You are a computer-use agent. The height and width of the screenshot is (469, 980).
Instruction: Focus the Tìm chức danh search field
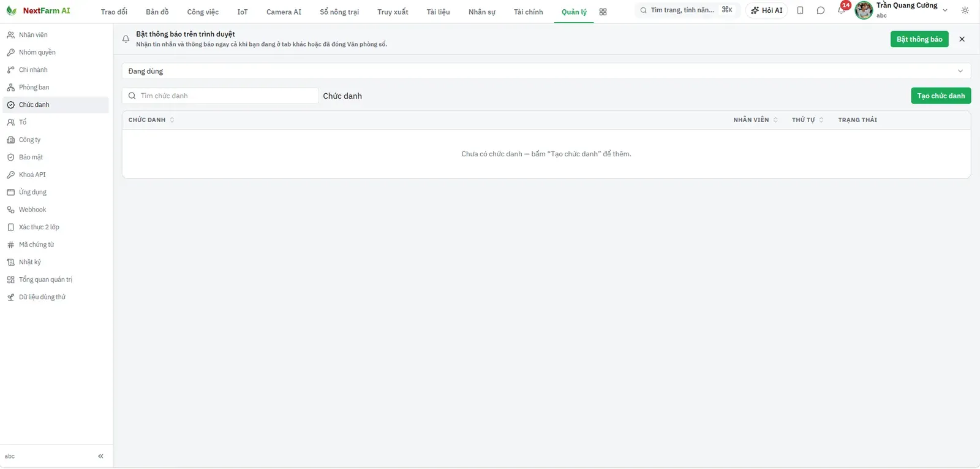pyautogui.click(x=221, y=96)
